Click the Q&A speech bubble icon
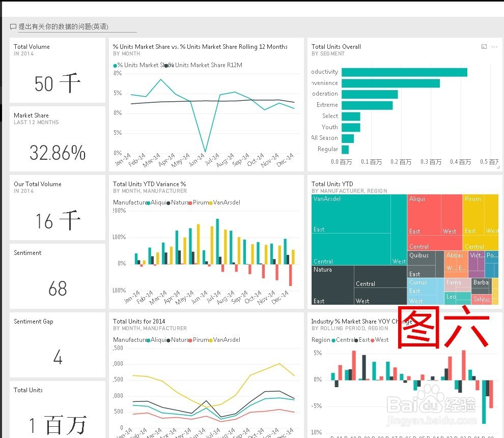Image resolution: width=504 pixels, height=438 pixels. click(12, 26)
